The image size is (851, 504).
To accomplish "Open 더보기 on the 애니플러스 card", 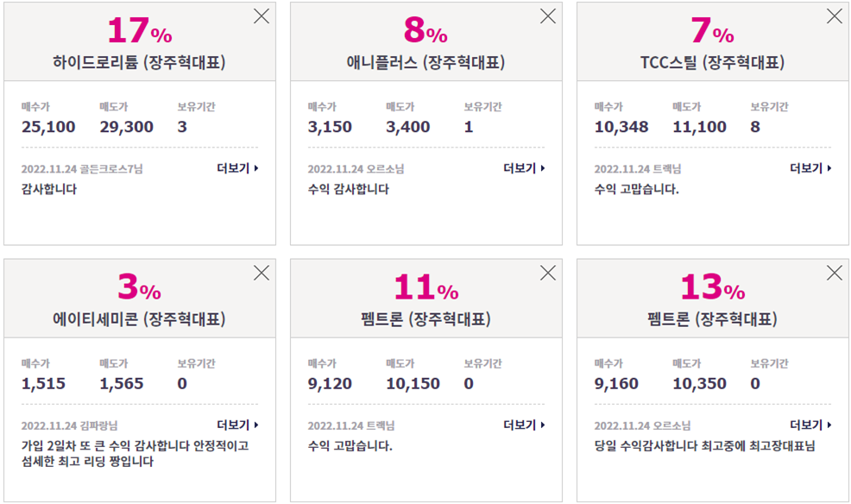I will point(524,168).
